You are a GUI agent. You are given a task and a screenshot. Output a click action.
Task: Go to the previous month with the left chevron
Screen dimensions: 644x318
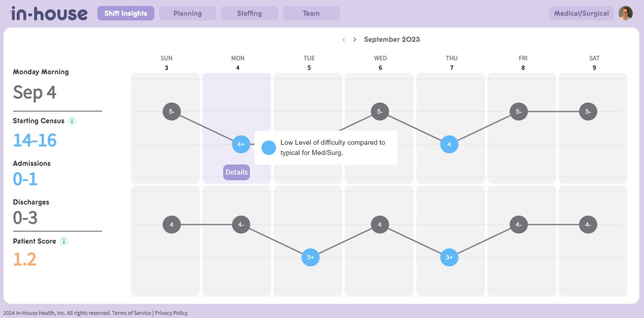coord(344,39)
